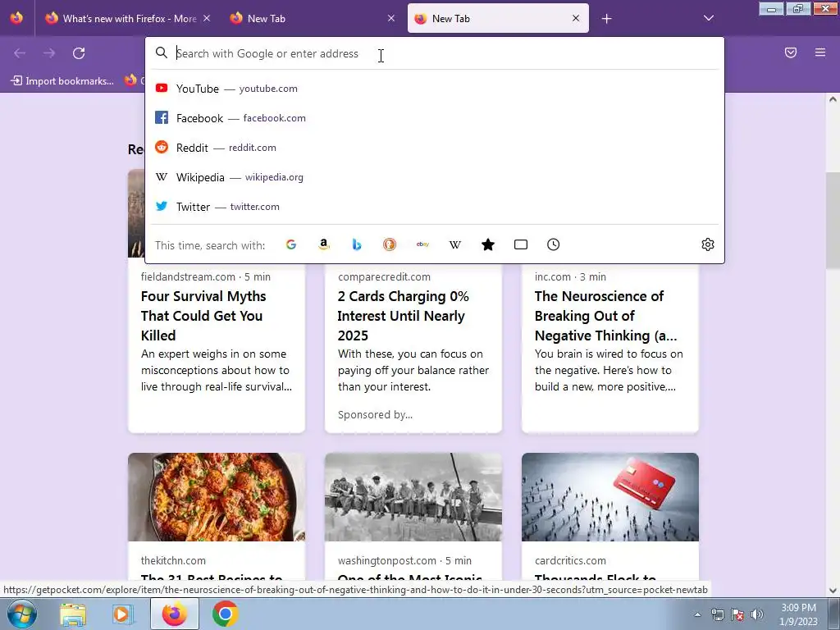The image size is (840, 630).
Task: Close the What's new with Firefox tab
Action: pyautogui.click(x=207, y=18)
